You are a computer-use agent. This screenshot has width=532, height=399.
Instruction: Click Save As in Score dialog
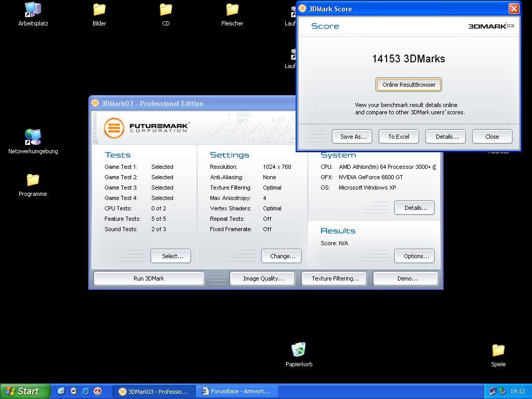[x=352, y=137]
